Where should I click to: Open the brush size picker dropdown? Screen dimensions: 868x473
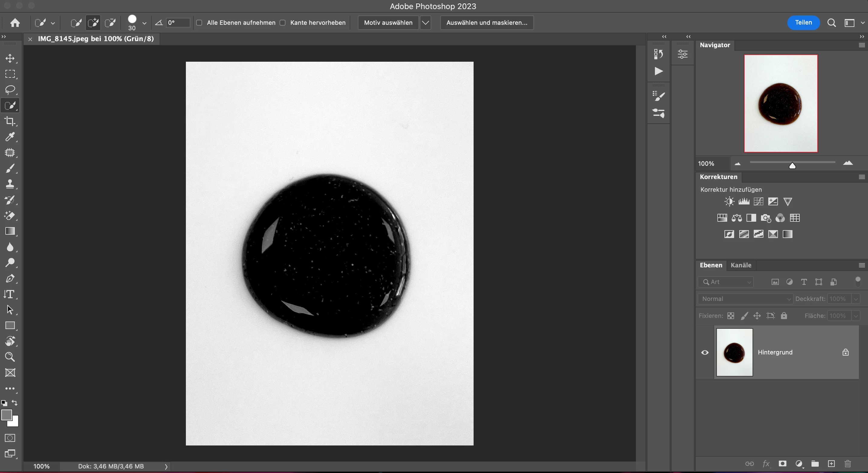(x=144, y=23)
